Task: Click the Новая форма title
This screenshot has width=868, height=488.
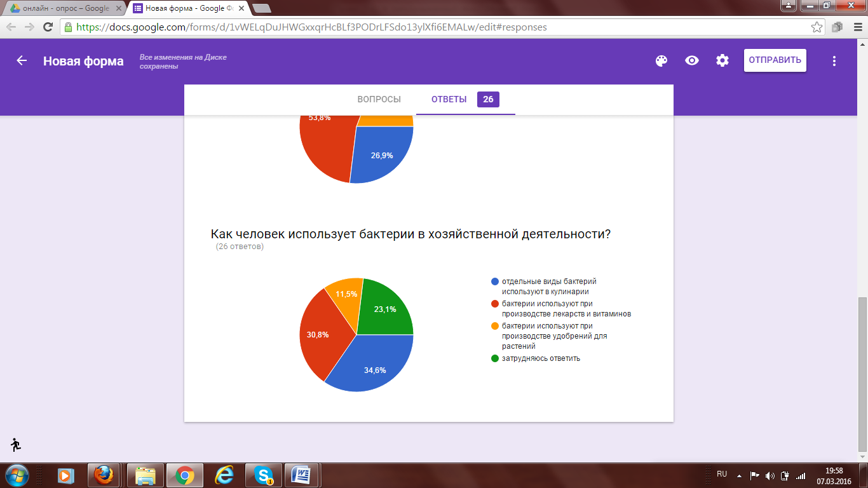Action: (83, 62)
